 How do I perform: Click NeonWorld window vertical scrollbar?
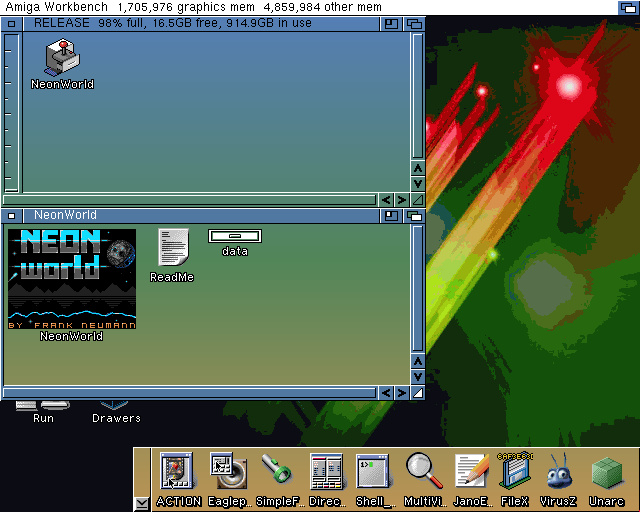pyautogui.click(x=418, y=288)
